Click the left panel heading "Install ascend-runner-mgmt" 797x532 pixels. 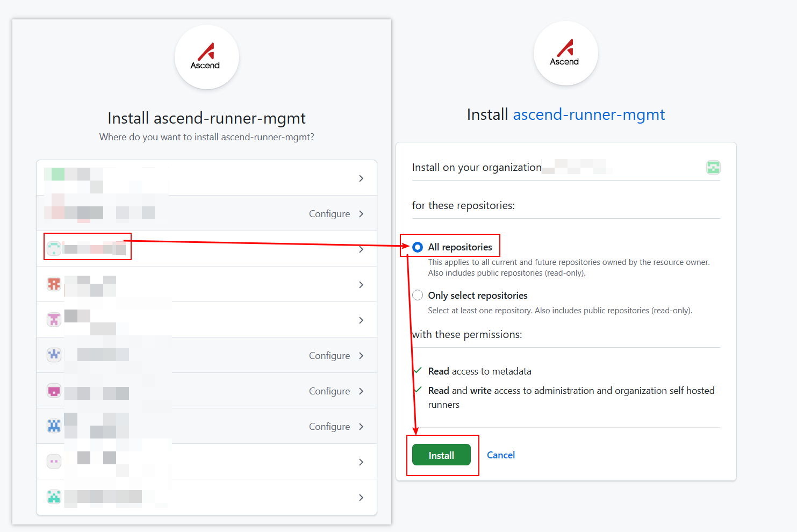click(207, 118)
